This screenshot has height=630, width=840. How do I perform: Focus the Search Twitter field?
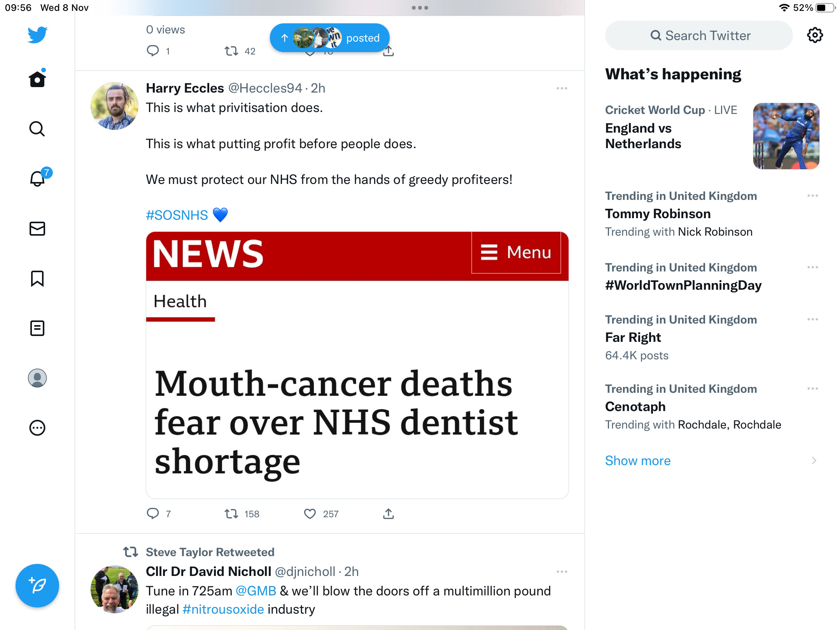click(699, 35)
